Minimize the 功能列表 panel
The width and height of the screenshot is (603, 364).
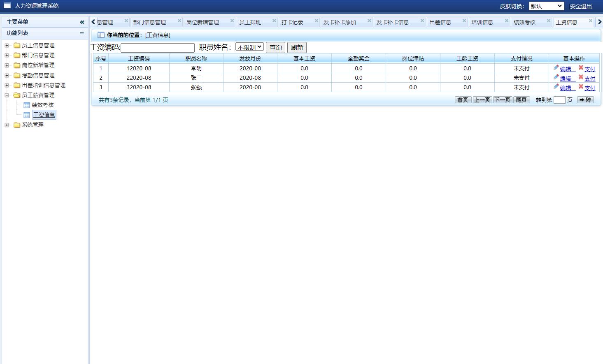(x=82, y=33)
